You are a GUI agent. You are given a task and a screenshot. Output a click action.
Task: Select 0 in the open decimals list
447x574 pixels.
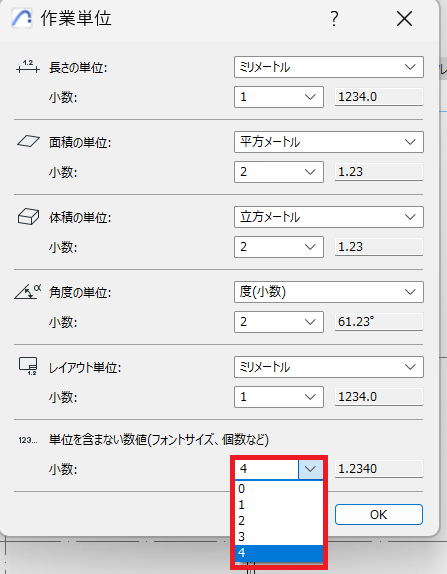(279, 489)
